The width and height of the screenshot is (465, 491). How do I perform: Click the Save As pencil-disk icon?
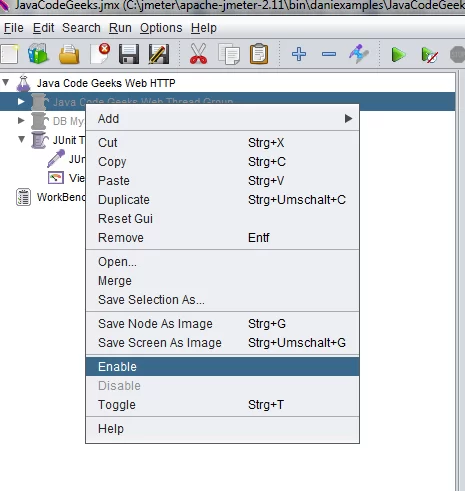(159, 54)
